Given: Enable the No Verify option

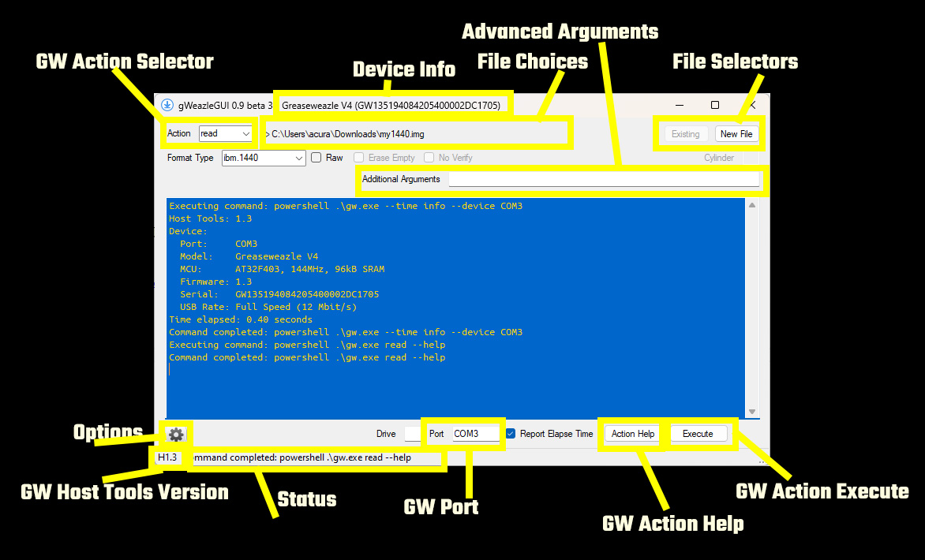Looking at the screenshot, I should [429, 158].
